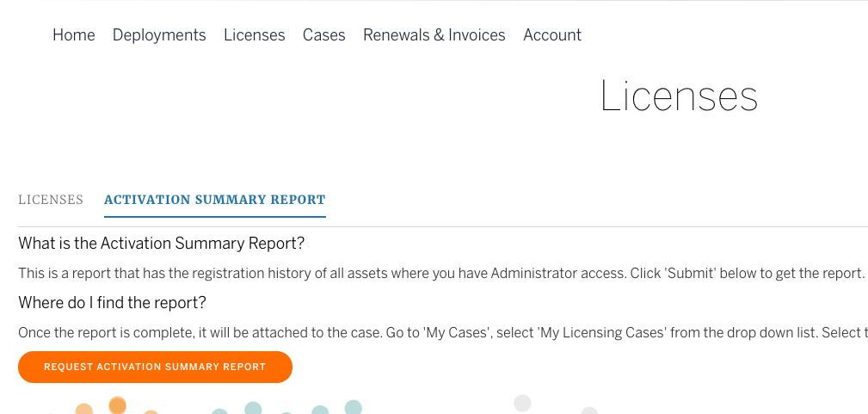Click heading 'What is the Activation Summary Report?'
This screenshot has width=868, height=414.
coord(161,244)
